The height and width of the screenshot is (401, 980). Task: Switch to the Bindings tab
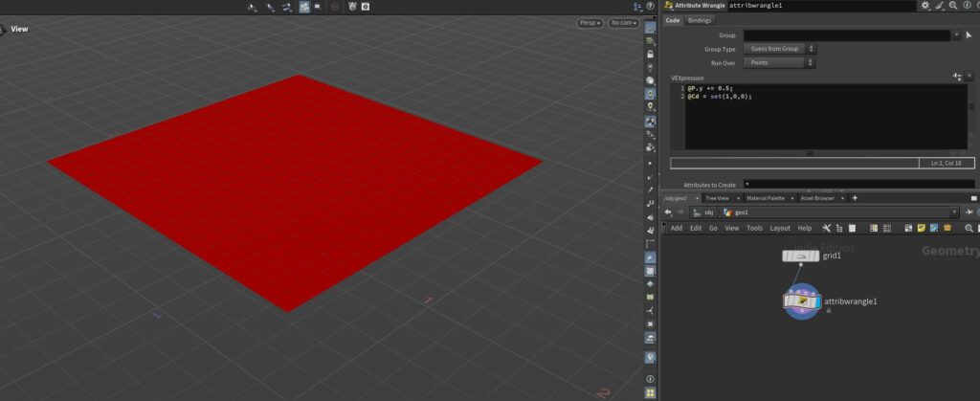pos(700,20)
